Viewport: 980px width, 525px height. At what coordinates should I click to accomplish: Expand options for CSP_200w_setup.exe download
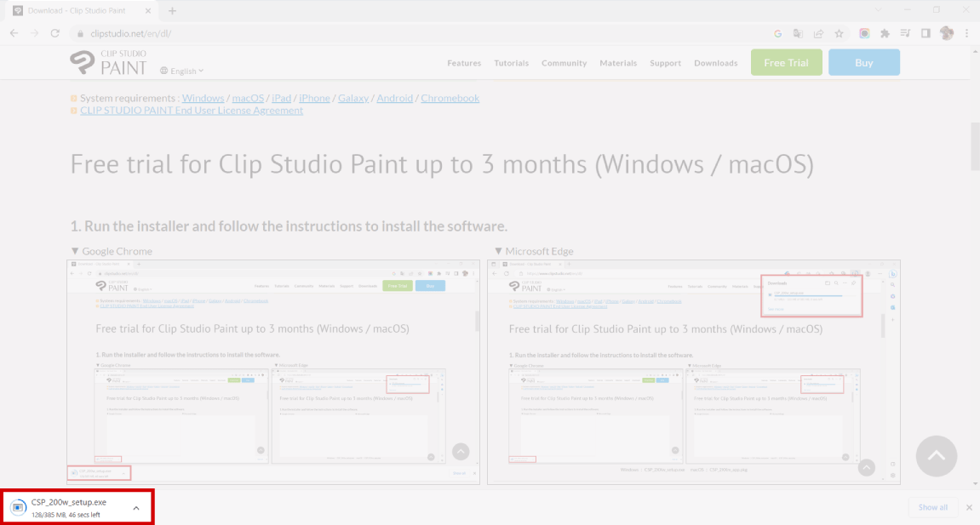136,508
